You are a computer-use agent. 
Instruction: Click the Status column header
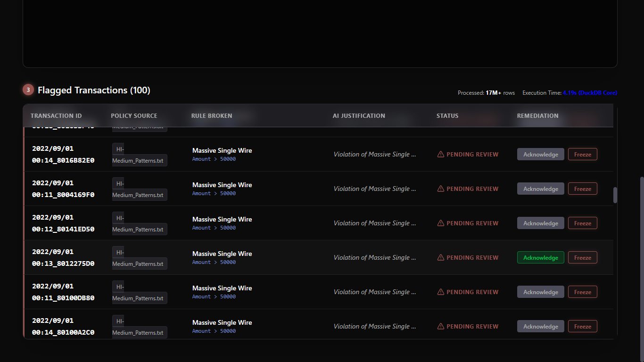[x=447, y=115]
